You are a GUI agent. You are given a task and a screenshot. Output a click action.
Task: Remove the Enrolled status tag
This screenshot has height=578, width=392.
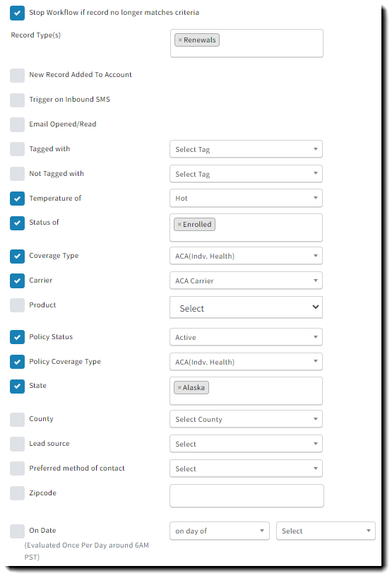(179, 225)
